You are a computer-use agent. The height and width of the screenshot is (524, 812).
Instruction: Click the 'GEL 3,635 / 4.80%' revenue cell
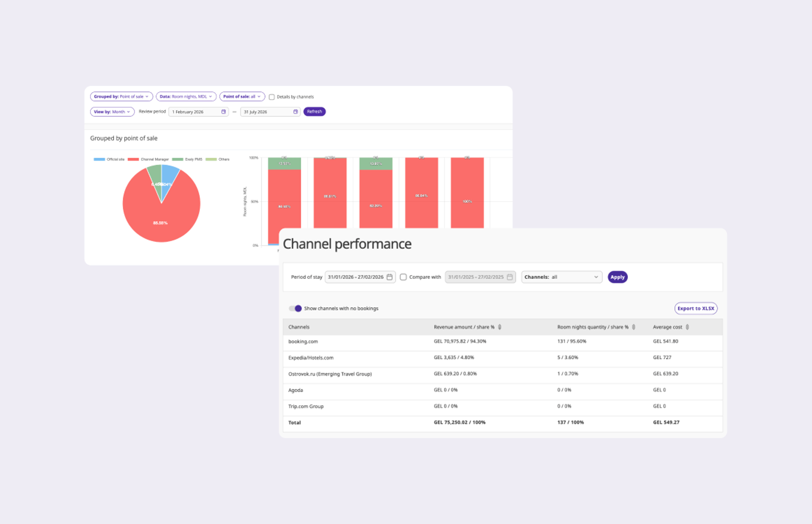pos(454,358)
